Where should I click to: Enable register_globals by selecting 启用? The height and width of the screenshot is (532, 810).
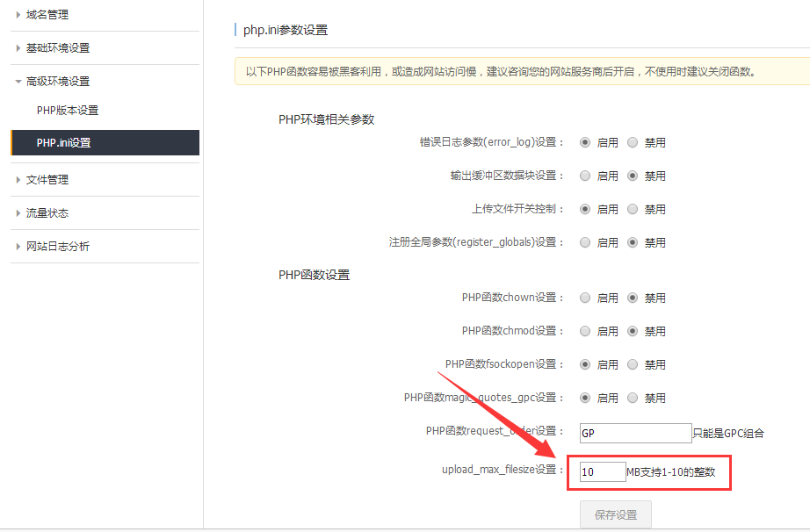[x=584, y=242]
